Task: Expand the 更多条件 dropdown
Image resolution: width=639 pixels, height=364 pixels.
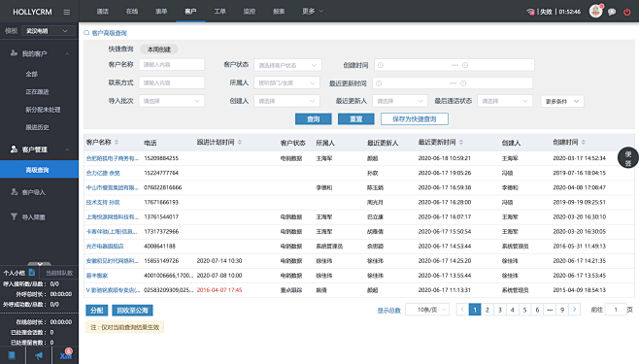Action: [562, 101]
